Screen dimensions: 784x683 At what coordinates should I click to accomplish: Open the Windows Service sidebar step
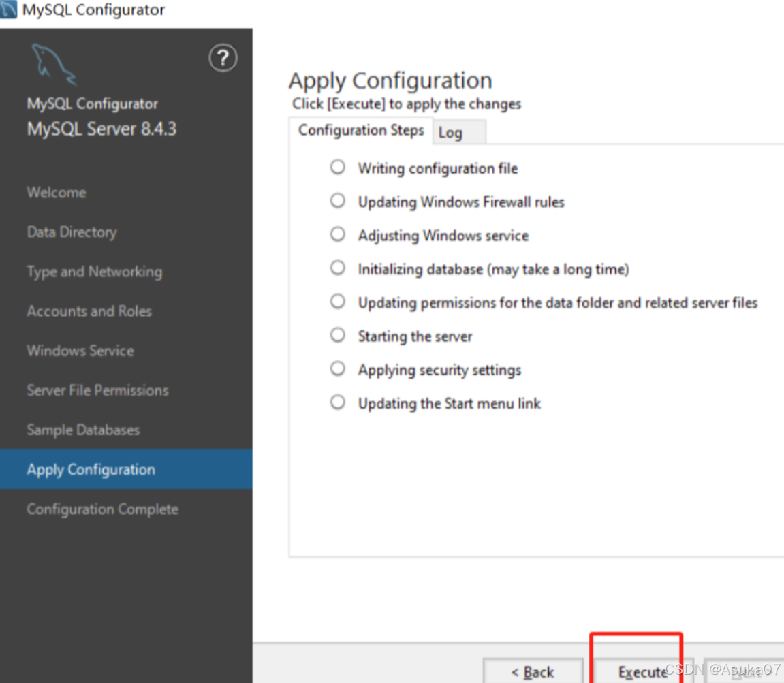tap(80, 351)
